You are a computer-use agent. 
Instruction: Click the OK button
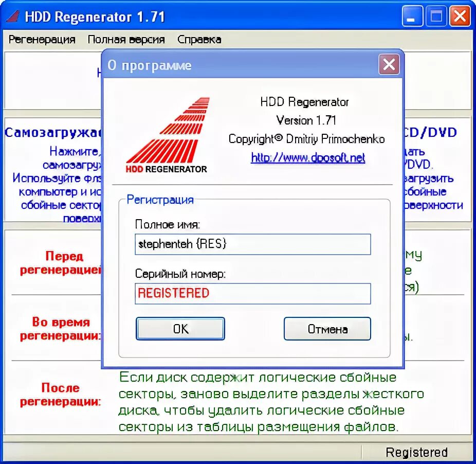(180, 329)
